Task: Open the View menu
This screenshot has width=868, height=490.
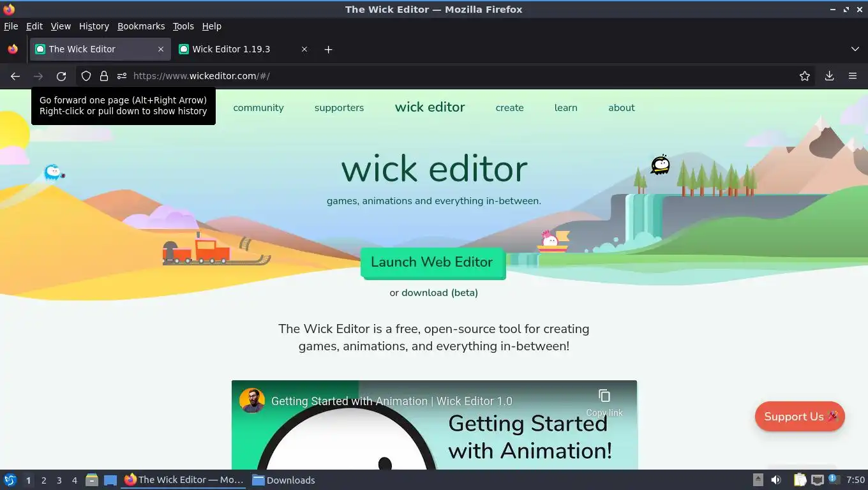Action: tap(61, 26)
